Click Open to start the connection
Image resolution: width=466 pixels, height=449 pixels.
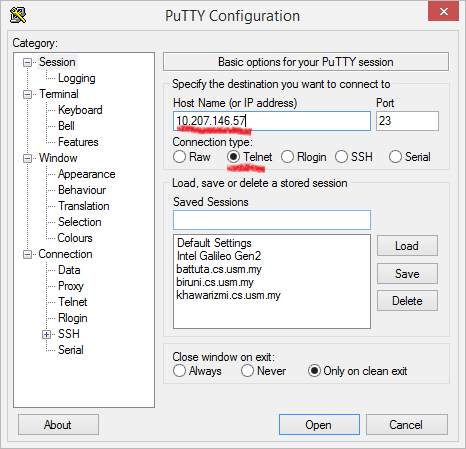coord(319,425)
